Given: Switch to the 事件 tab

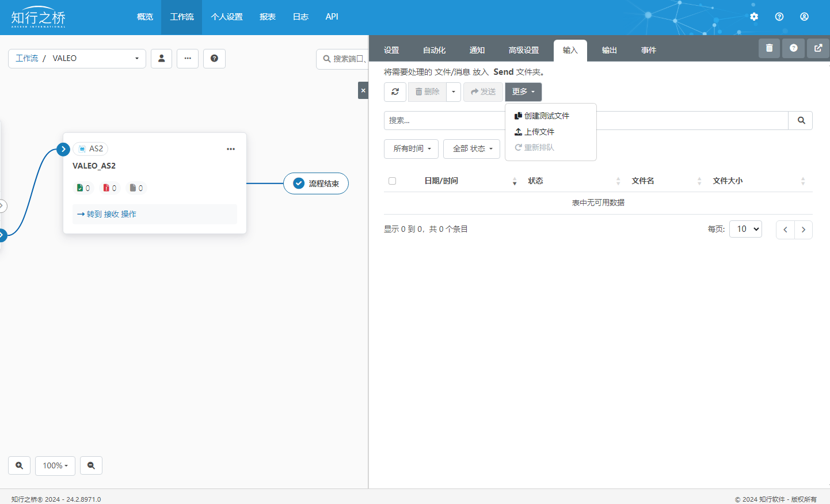Looking at the screenshot, I should coord(649,50).
